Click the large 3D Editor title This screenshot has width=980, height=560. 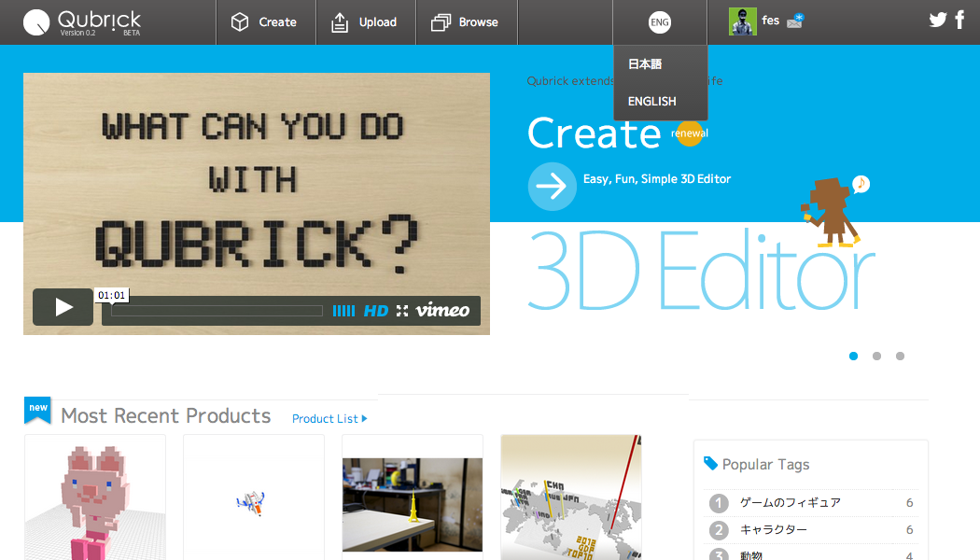pyautogui.click(x=701, y=272)
